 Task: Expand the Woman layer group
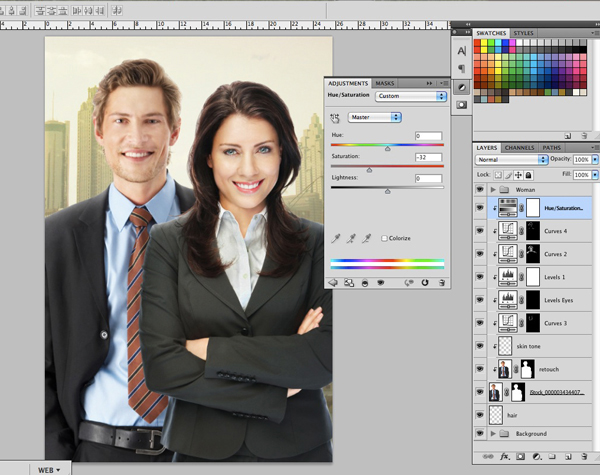pos(492,188)
